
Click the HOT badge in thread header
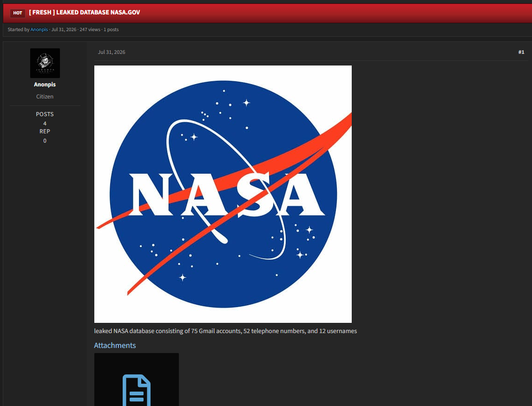click(18, 13)
